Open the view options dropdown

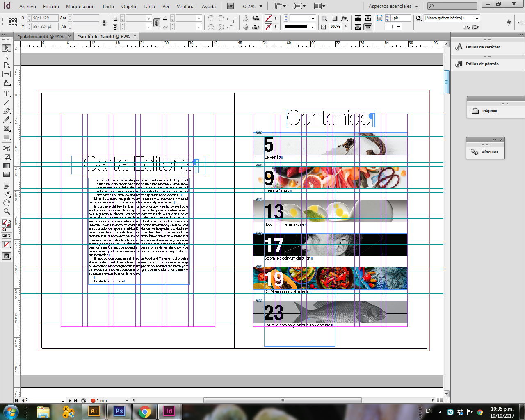click(280, 6)
